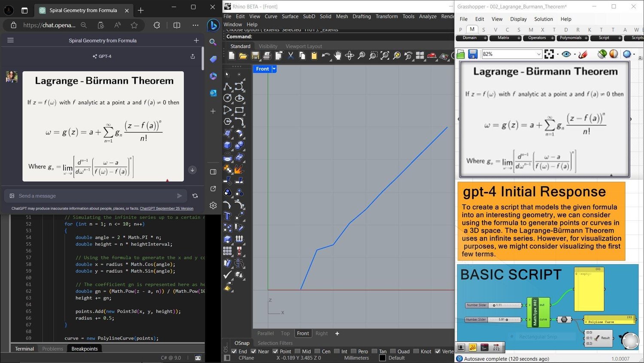The height and width of the screenshot is (363, 644).
Task: Enable the Tan osnap checkbox
Action: pyautogui.click(x=374, y=351)
